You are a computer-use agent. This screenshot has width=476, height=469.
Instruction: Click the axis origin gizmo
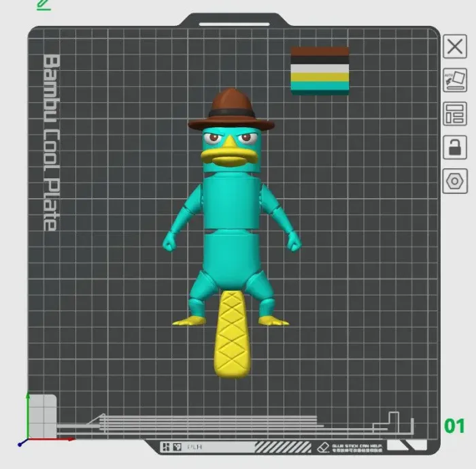[27, 439]
